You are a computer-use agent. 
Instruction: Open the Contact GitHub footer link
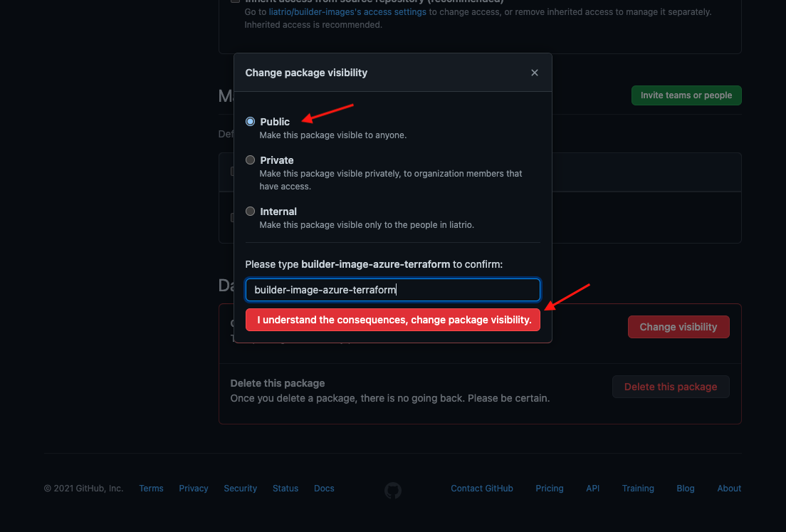482,489
